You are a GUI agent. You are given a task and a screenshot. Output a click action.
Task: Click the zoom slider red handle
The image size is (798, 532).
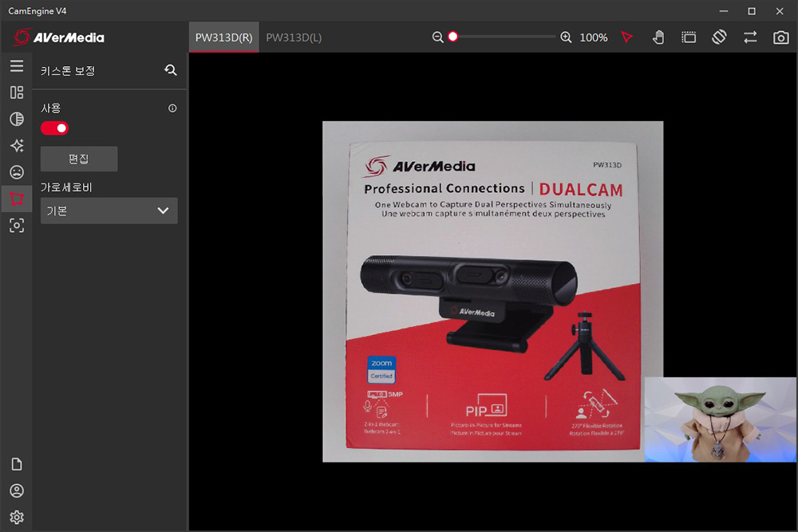point(453,37)
